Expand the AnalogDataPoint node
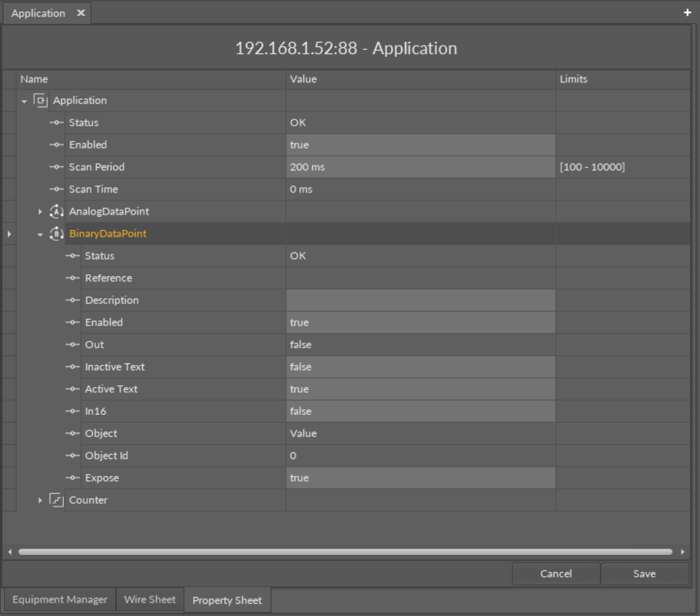Screen dimensions: 700x616 pos(40,212)
